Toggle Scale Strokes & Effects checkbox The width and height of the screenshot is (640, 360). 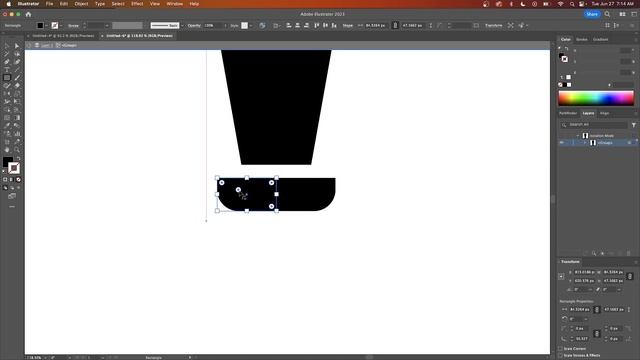pos(561,355)
